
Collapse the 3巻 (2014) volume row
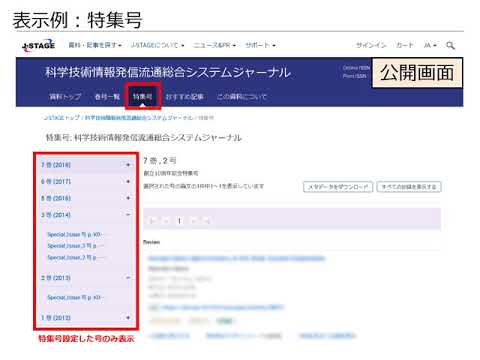click(x=86, y=215)
